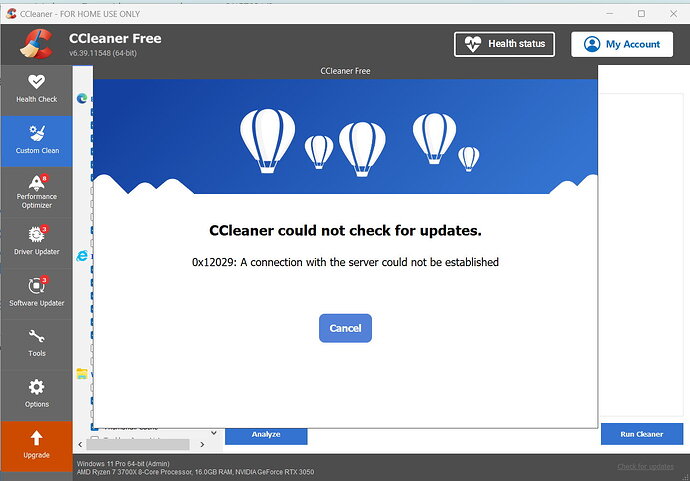This screenshot has width=690, height=481.
Task: Go to Driver Updater
Action: pyautogui.click(x=36, y=240)
